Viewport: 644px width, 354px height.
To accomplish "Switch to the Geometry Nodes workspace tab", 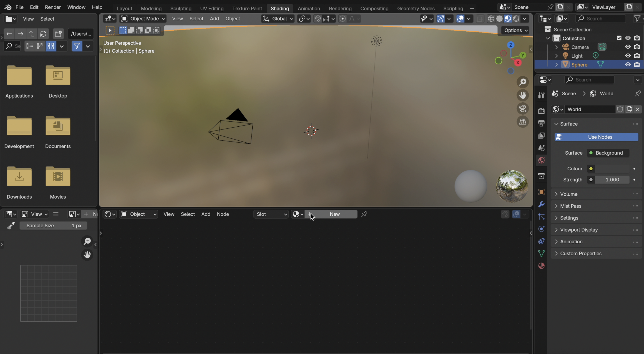I will coord(416,9).
